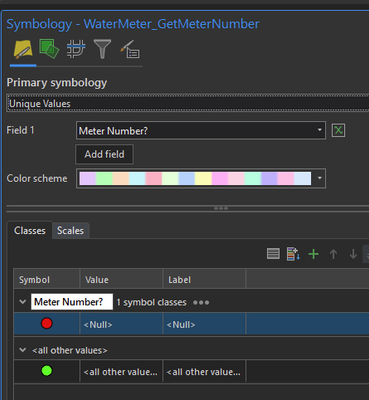The image size is (369, 400).
Task: Collapse the Meter Number? group
Action: [x=23, y=302]
